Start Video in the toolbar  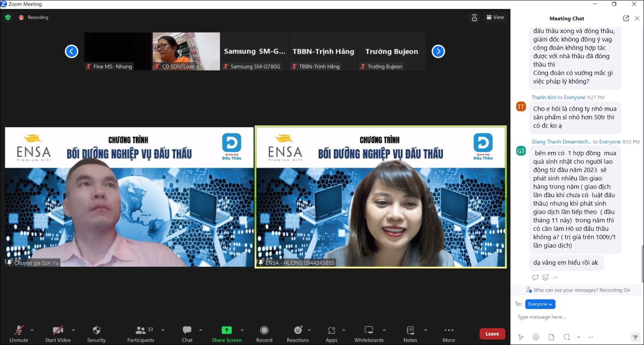coord(58,334)
